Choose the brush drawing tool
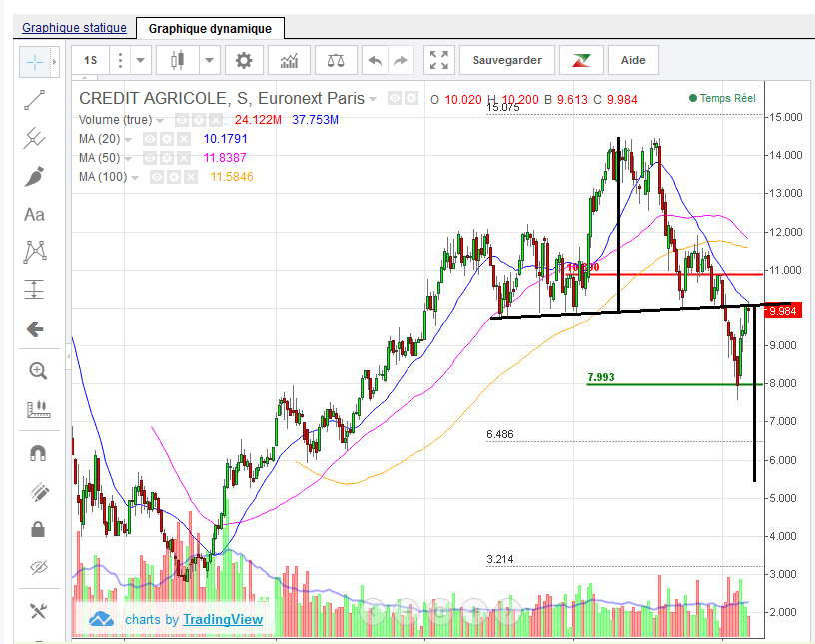Screen dimensions: 815x644 [35, 176]
